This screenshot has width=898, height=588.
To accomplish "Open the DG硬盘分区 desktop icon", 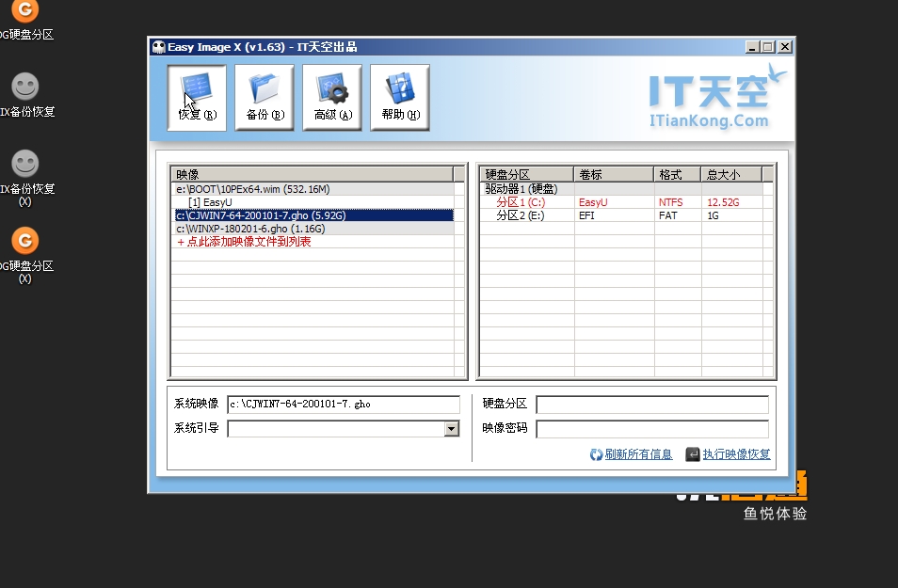I will [x=24, y=14].
